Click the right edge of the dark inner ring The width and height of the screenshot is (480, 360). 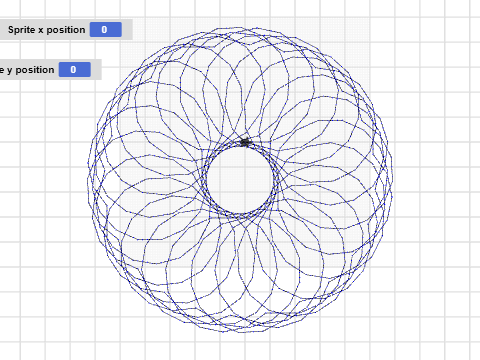276,180
